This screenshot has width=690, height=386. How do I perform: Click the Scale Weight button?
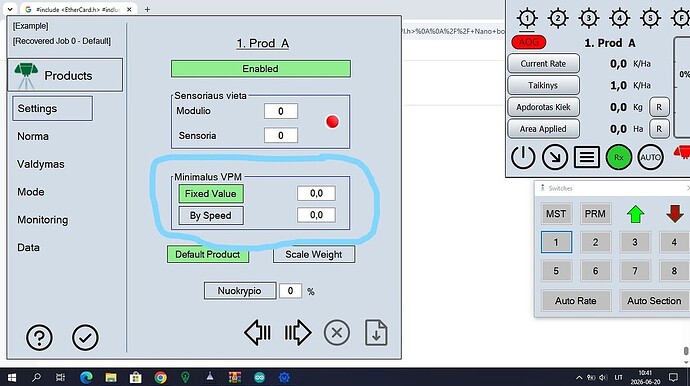[x=314, y=254]
